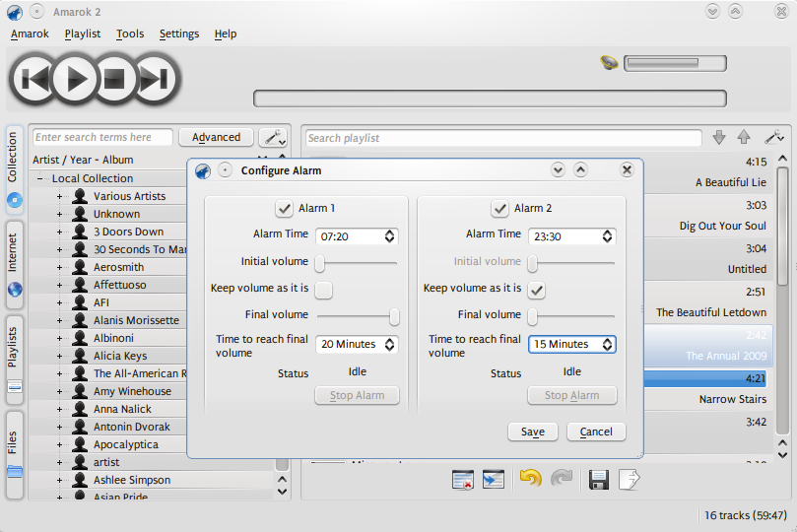Expand the Aerosmith artist node
This screenshot has width=797, height=532.
[x=59, y=267]
